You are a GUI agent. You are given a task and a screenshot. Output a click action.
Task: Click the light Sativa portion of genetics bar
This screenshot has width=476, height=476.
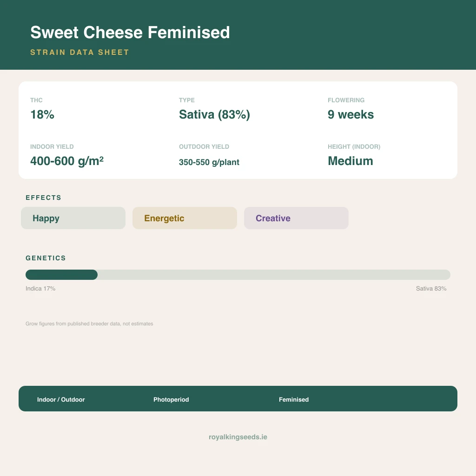[274, 275]
